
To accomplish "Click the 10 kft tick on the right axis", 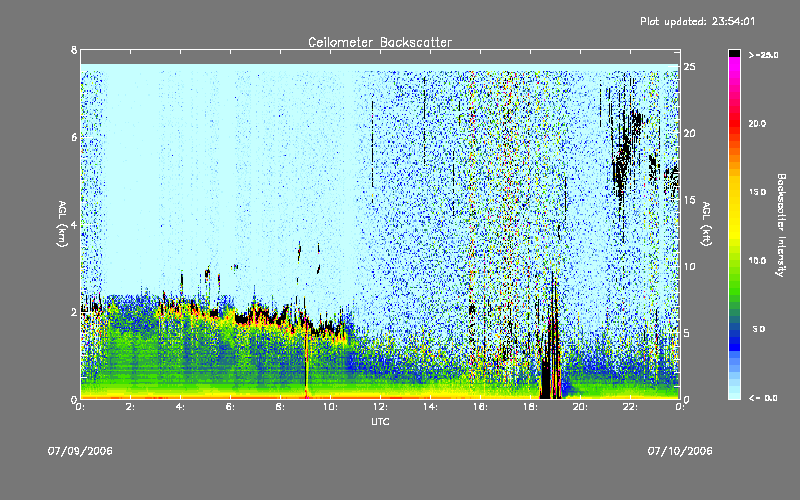I will [x=690, y=266].
